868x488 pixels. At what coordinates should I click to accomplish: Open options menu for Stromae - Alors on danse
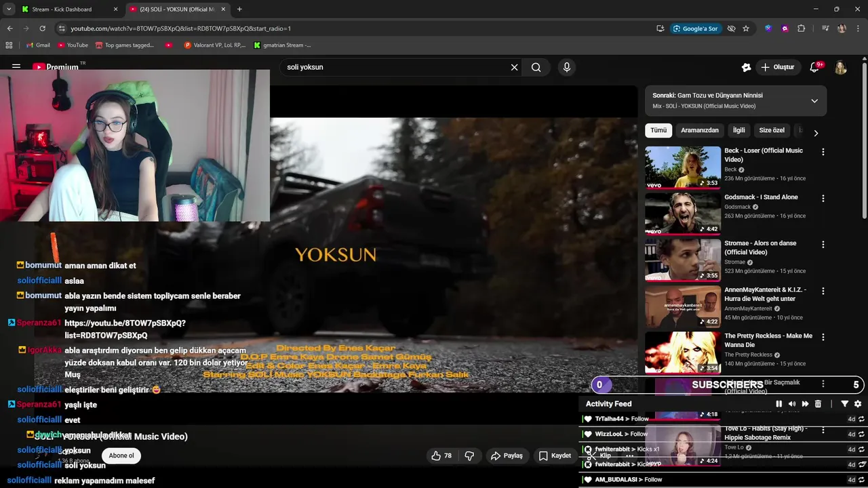823,245
